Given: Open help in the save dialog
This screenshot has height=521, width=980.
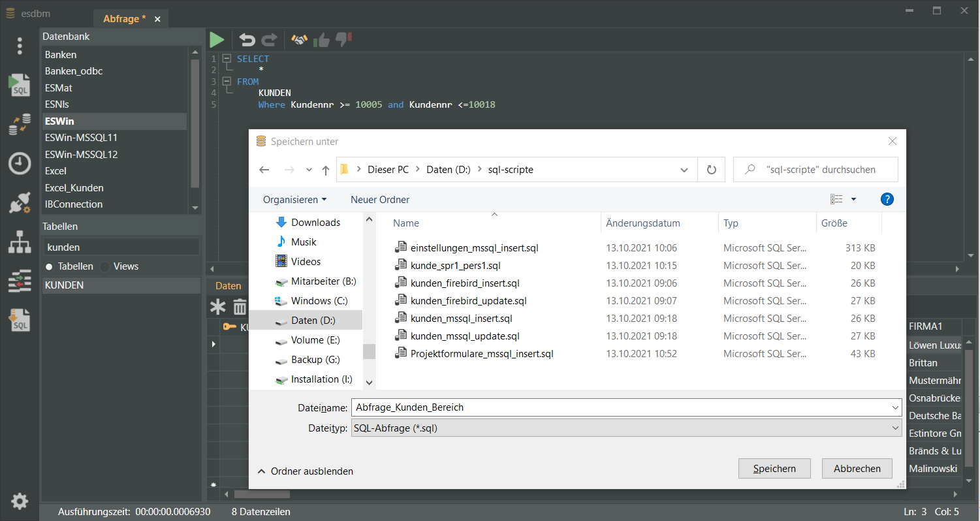Looking at the screenshot, I should click(x=887, y=199).
